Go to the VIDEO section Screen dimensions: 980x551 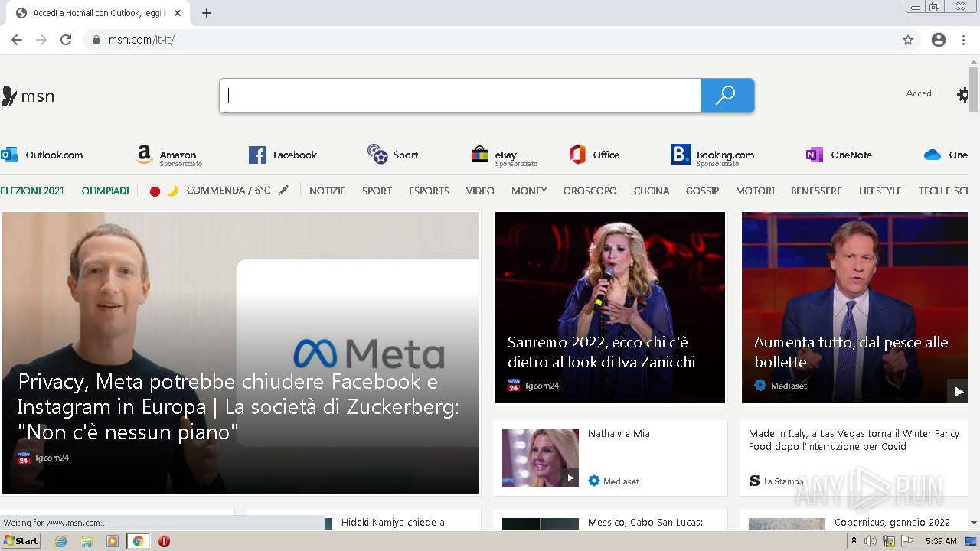point(480,191)
